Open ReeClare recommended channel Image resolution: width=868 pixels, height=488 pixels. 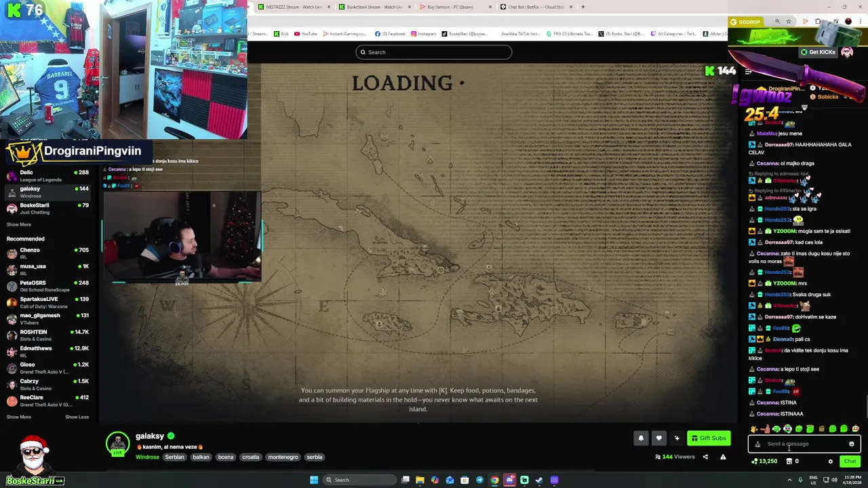coord(47,400)
